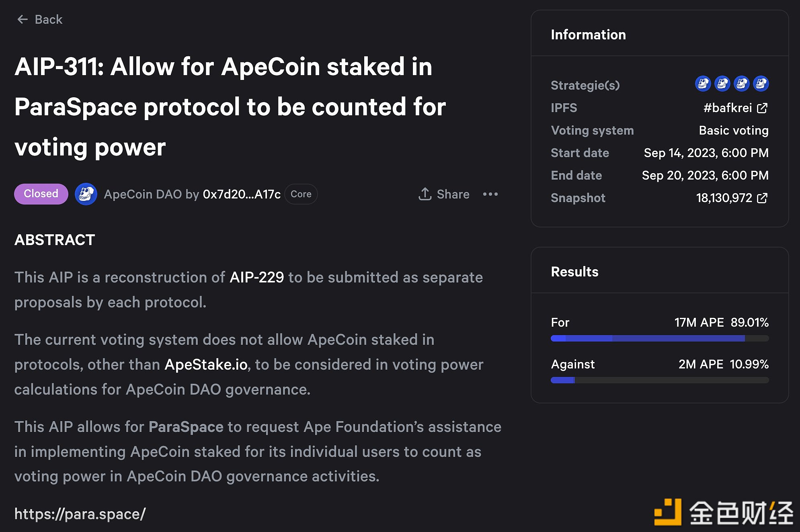Click the #bafkrei IPFS hash
Viewport: 800px width, 532px height.
pyautogui.click(x=728, y=108)
